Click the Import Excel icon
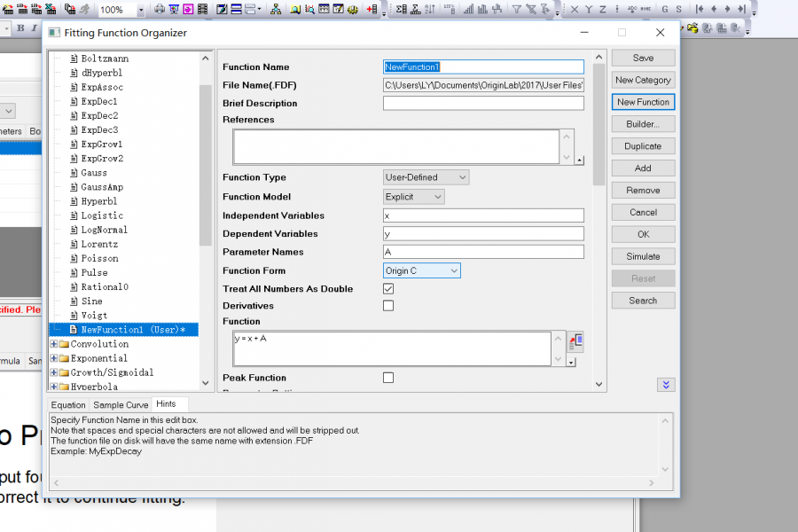Screen dimensions: 798x532 51,9
